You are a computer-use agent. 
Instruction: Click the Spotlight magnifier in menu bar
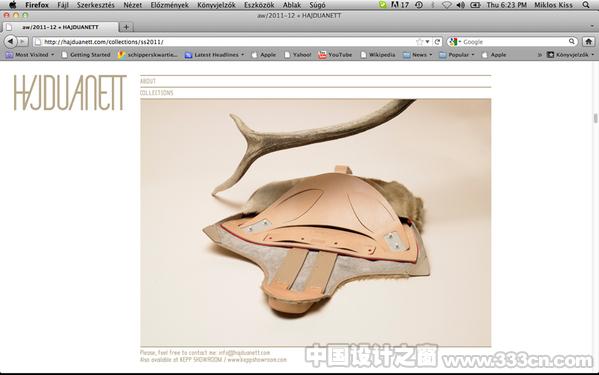586,5
